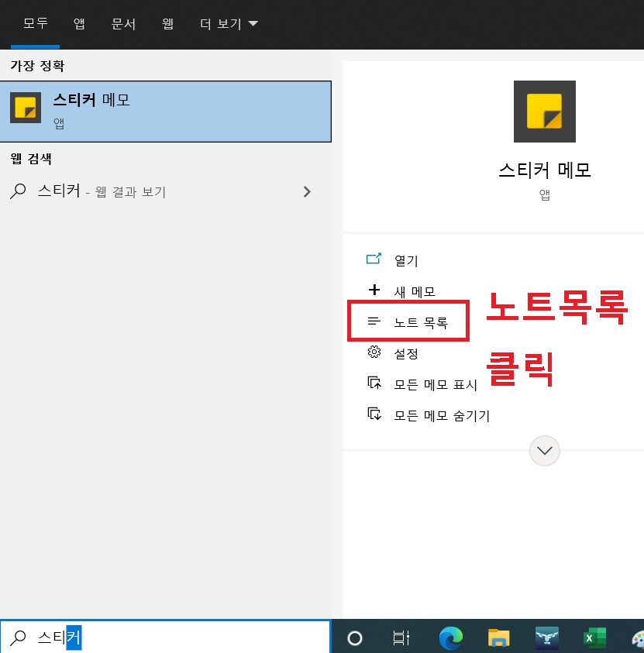Click the Sticky Notes icon in best match
This screenshot has height=653, width=644.
click(x=26, y=108)
